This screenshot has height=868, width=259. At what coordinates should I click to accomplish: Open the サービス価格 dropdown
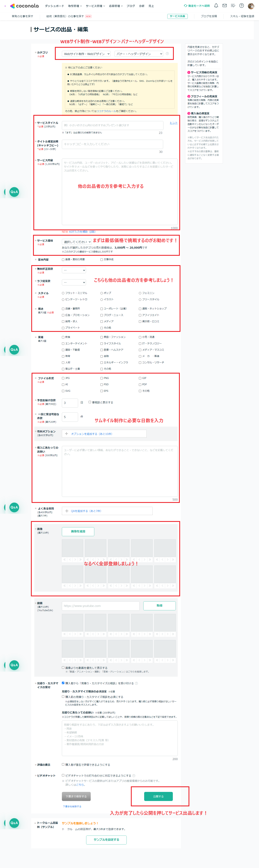[77, 242]
